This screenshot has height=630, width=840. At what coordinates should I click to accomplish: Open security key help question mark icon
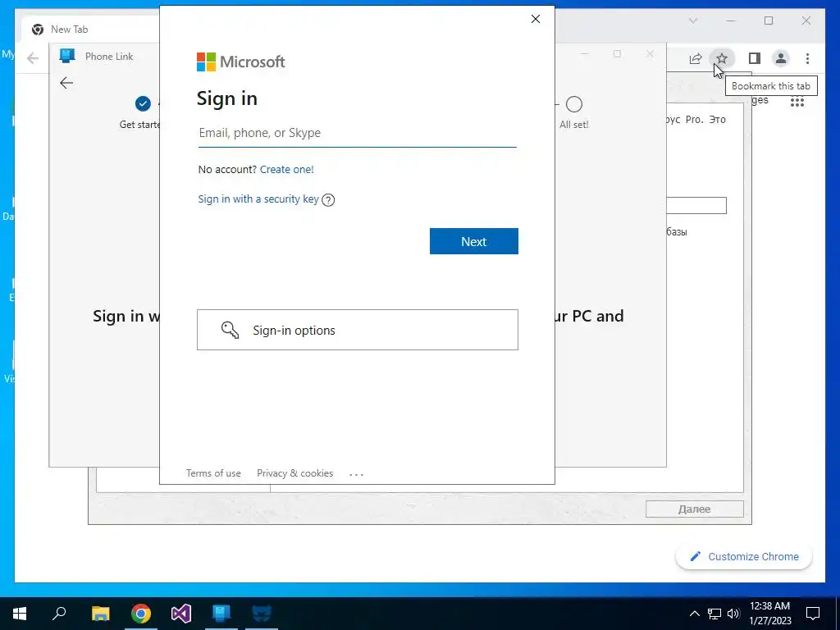tap(328, 200)
